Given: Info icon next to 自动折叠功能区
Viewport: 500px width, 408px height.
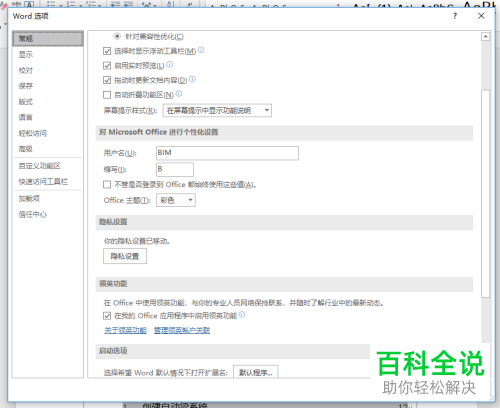Looking at the screenshot, I should (x=179, y=94).
